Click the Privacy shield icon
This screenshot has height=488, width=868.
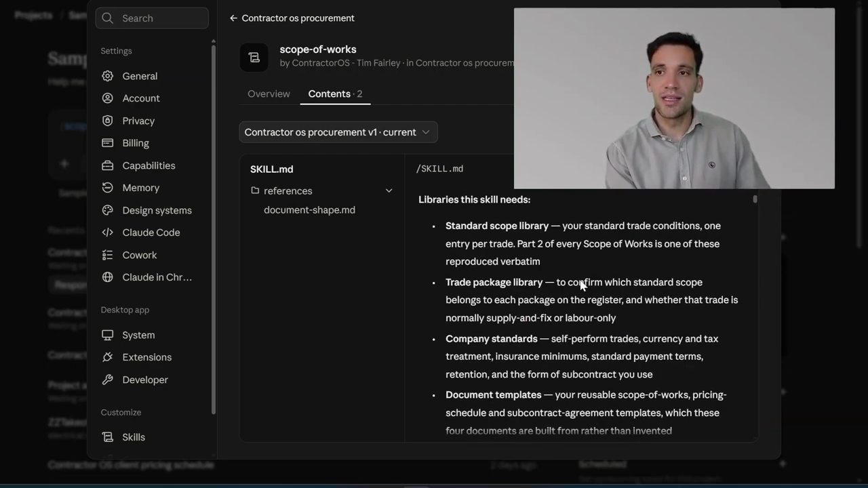(107, 121)
